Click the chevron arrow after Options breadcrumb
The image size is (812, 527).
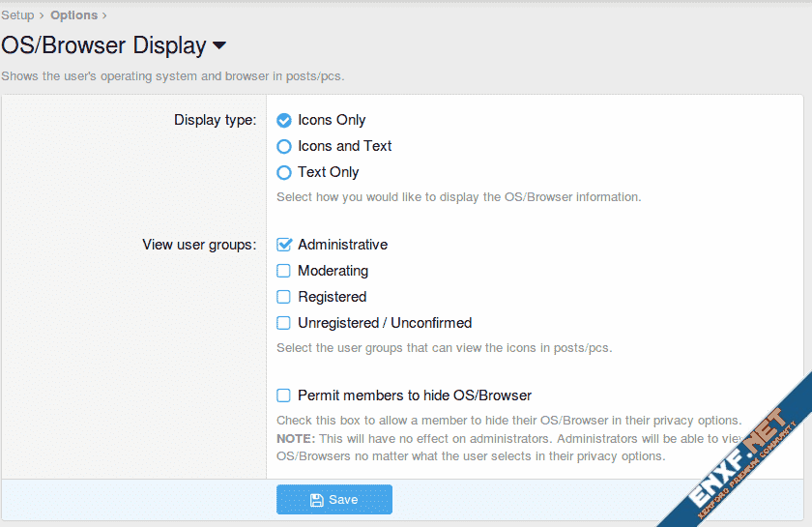[104, 15]
